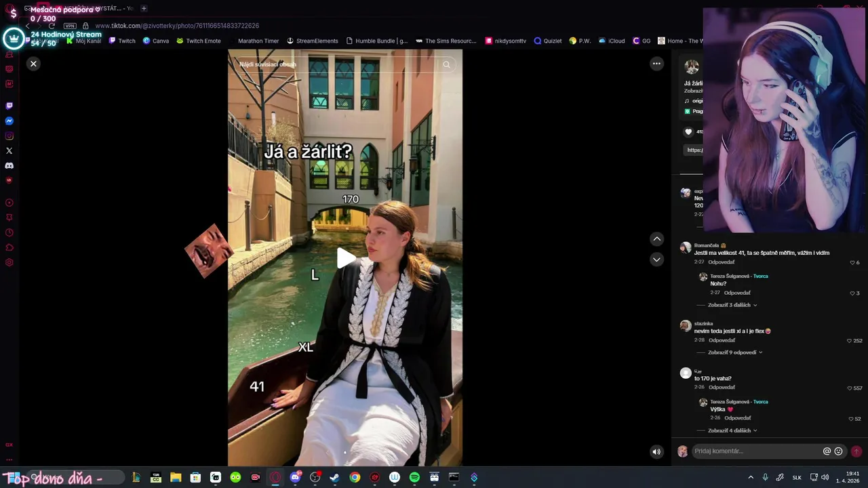Open Messenger from the browser sidebar
The image size is (868, 488).
(x=9, y=121)
